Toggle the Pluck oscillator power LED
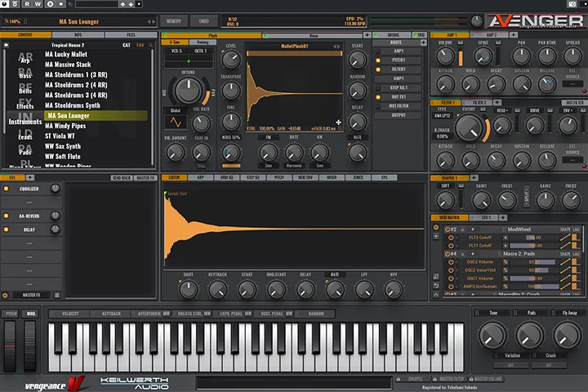Screen dimensions: 588x392 [x=165, y=36]
